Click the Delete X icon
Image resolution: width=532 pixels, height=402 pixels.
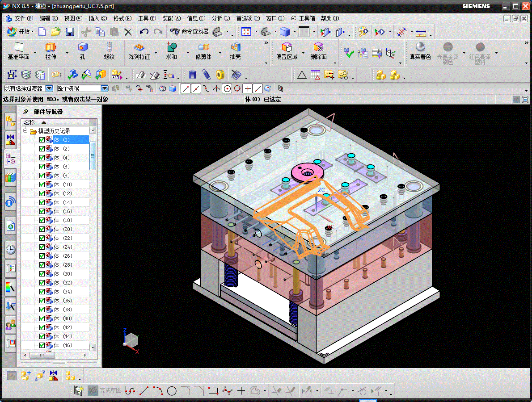click(x=128, y=32)
